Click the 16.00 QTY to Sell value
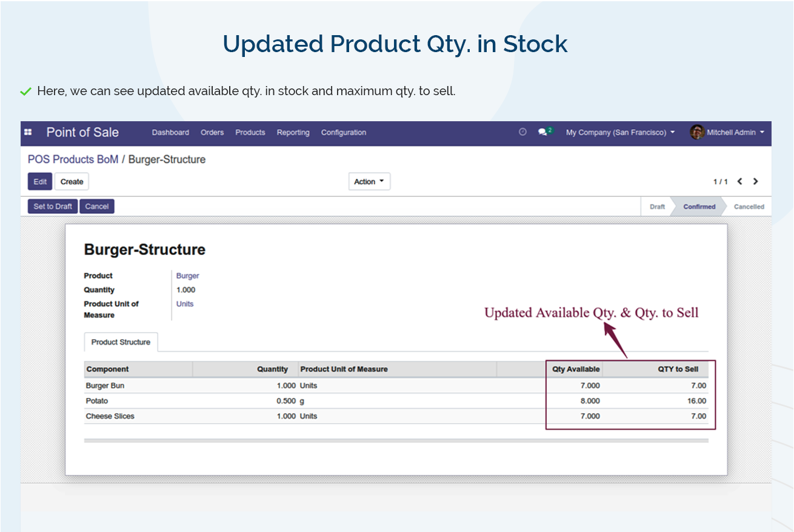794x532 pixels. [697, 401]
